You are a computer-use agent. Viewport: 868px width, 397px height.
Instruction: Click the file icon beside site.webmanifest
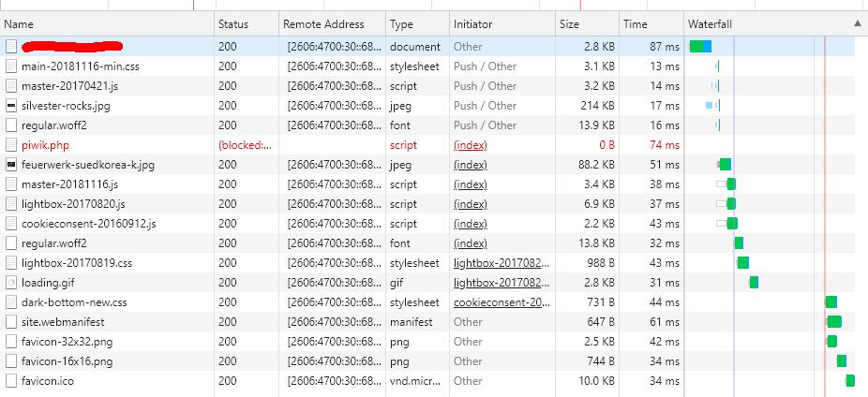(x=11, y=322)
